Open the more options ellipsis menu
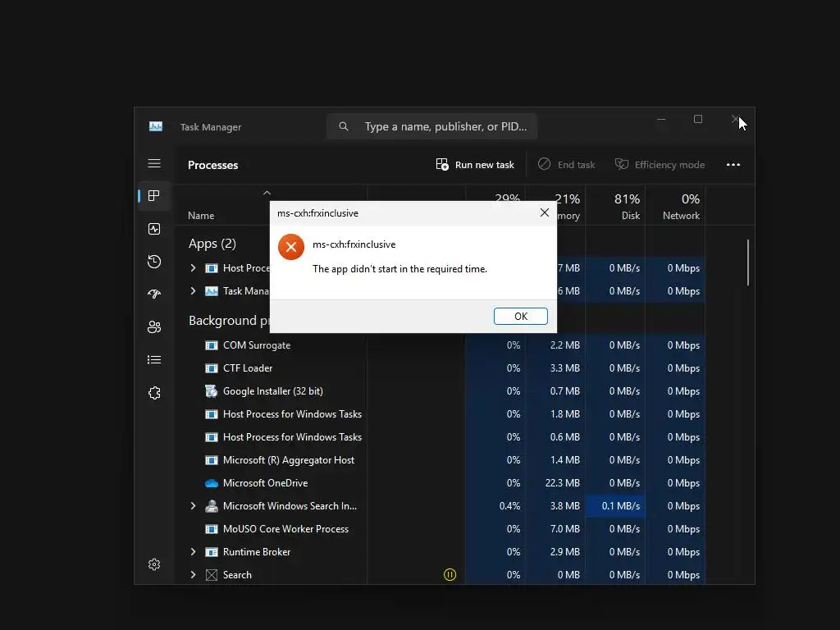Image resolution: width=840 pixels, height=630 pixels. [x=733, y=164]
